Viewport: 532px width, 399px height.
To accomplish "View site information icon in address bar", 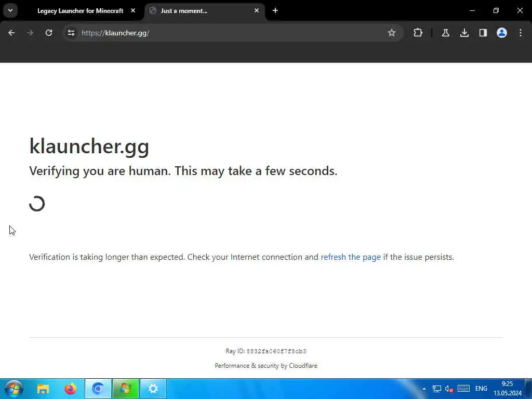I will [71, 33].
